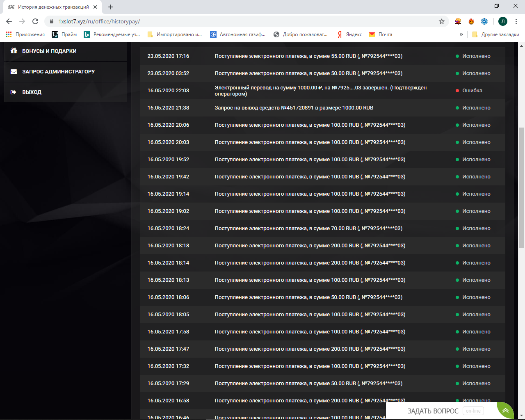Click the 16.05.2020 17:29 transaction date
Screen dimensions: 525x420
(168, 383)
